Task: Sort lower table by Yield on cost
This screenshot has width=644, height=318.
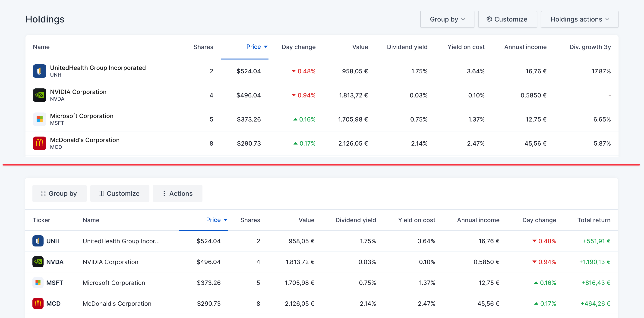Action: (417, 220)
